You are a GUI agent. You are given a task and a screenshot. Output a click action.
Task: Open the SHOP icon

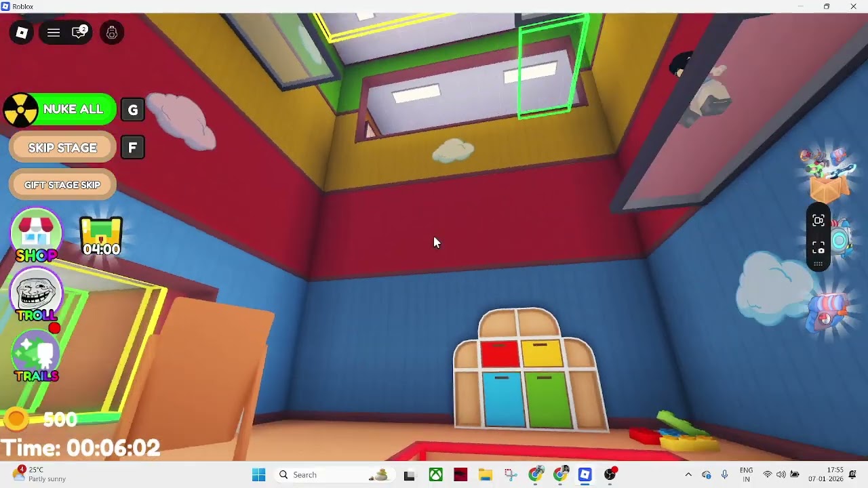coord(37,236)
